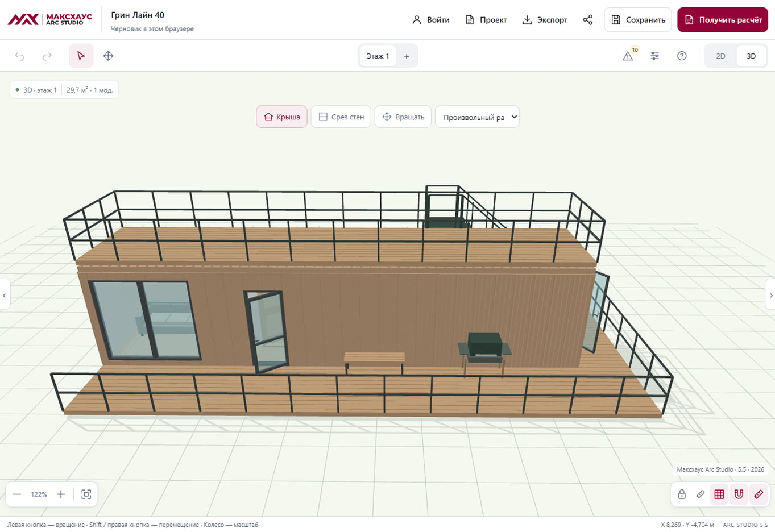This screenshot has height=532, width=775.
Task: Click the Максхаус Arc Studio · 5.5 · 2026 label
Action: [x=720, y=469]
